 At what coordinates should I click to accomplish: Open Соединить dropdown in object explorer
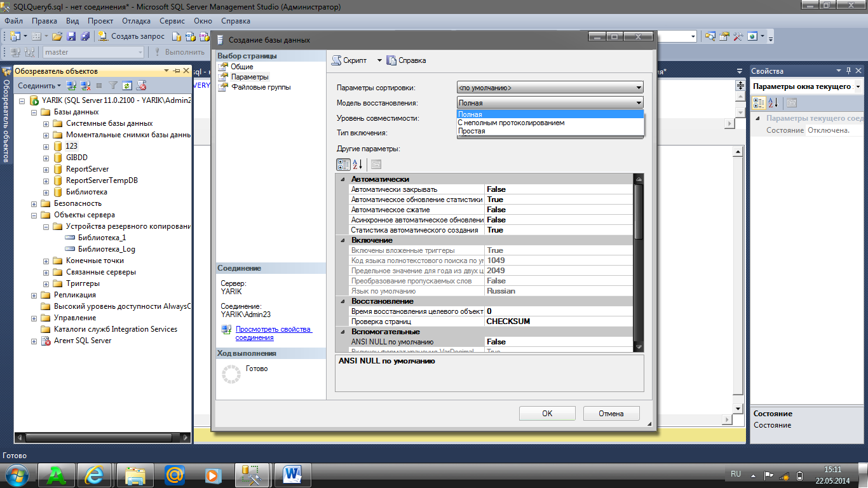pyautogui.click(x=39, y=85)
